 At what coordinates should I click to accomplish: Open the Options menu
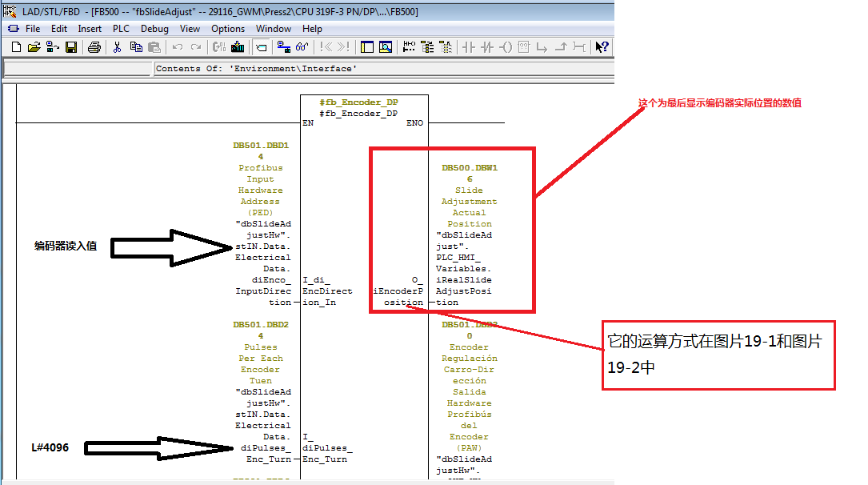228,29
